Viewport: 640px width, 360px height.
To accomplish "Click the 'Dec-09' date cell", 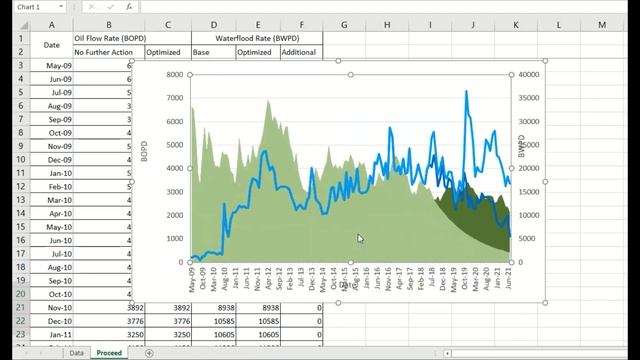I will pyautogui.click(x=51, y=160).
